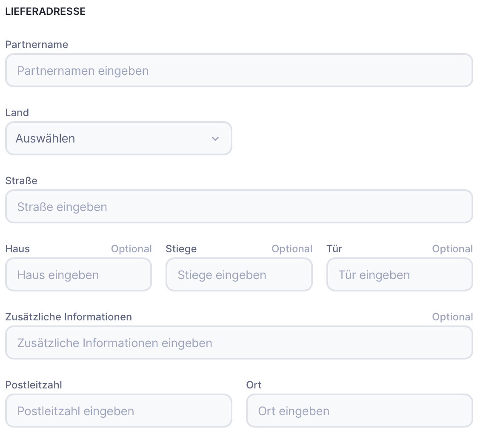Click the chevron arrow in the Land selector
This screenshot has width=486, height=448.
215,139
